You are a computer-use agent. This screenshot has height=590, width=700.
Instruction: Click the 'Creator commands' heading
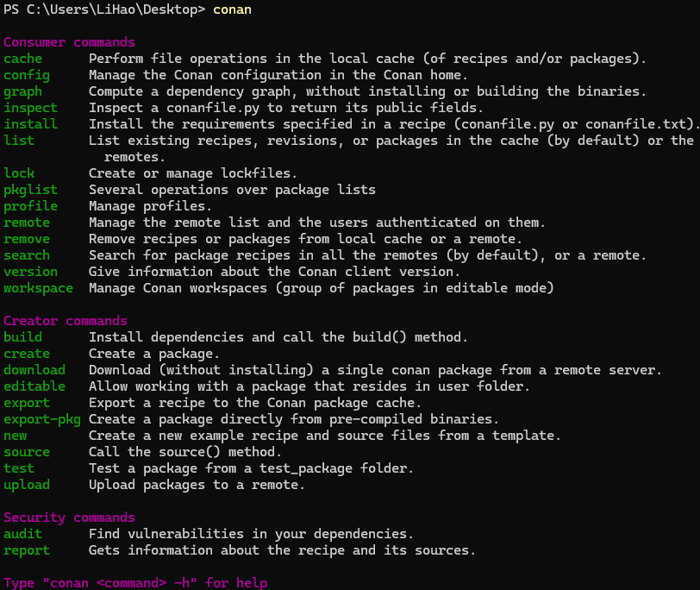[x=66, y=321]
